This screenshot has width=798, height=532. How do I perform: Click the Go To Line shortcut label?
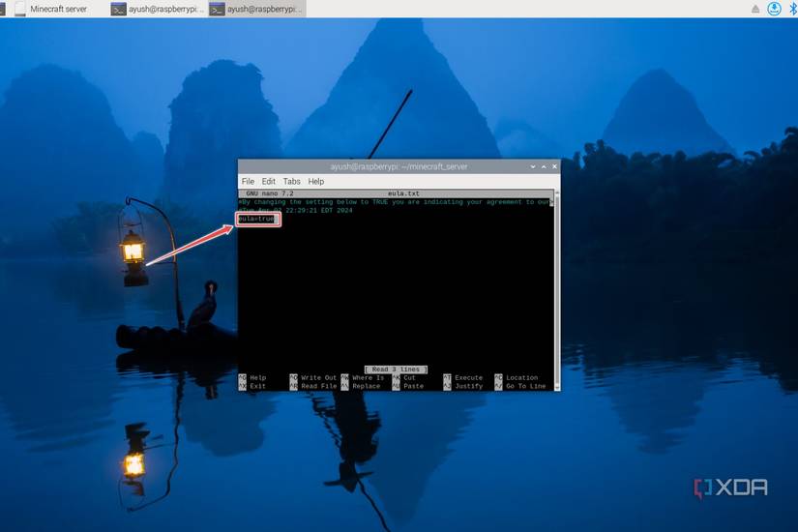point(525,386)
